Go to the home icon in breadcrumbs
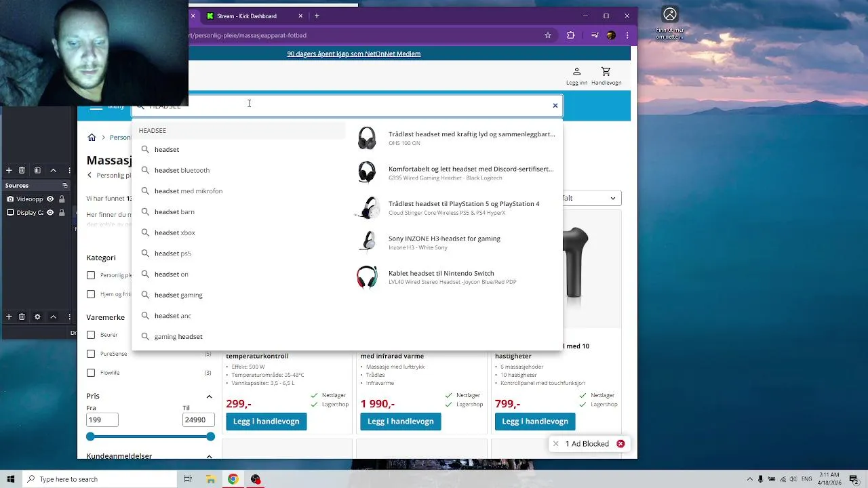The width and height of the screenshot is (868, 488). 92,138
